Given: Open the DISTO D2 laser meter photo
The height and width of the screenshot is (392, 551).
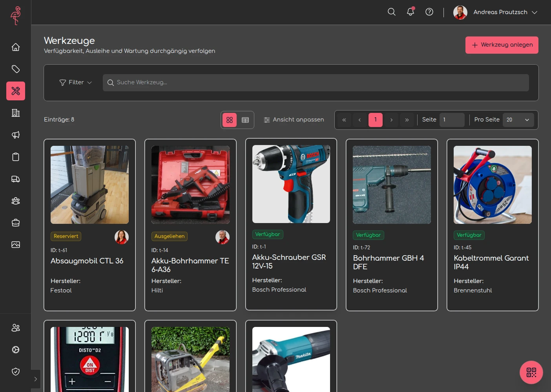Looking at the screenshot, I should tap(89, 359).
